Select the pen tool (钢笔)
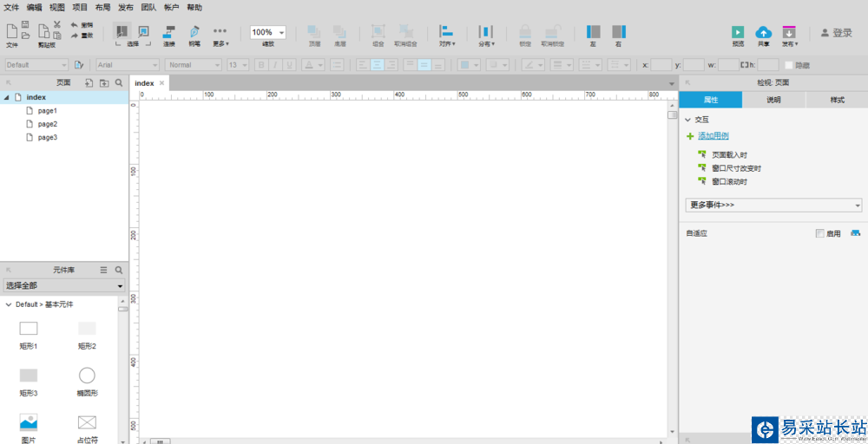Image resolution: width=868 pixels, height=444 pixels. (194, 31)
